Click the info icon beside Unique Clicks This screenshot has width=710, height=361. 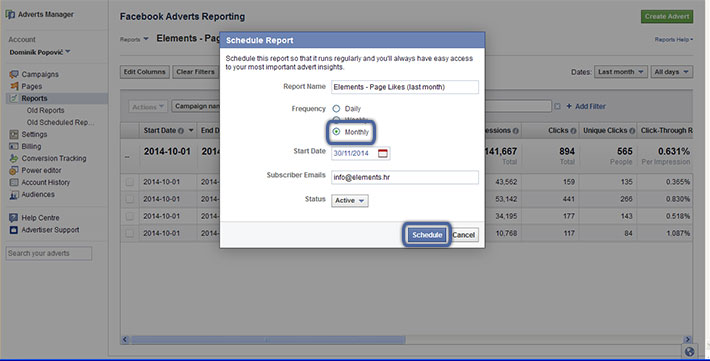click(x=632, y=131)
